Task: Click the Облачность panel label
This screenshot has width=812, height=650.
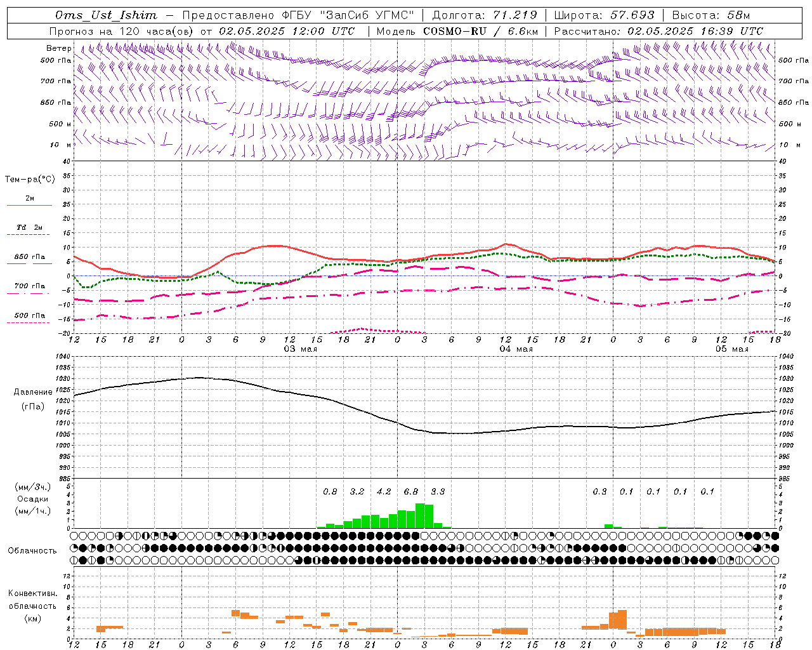Action: pyautogui.click(x=32, y=550)
